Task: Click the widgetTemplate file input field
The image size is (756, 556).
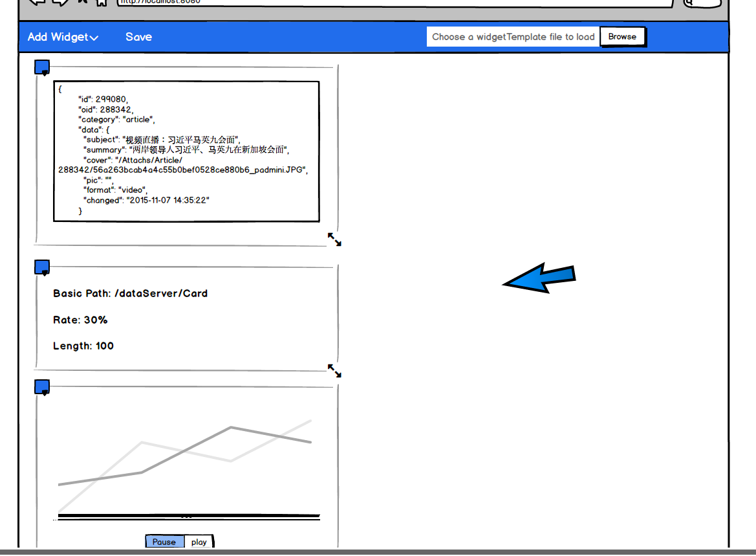Action: click(513, 37)
